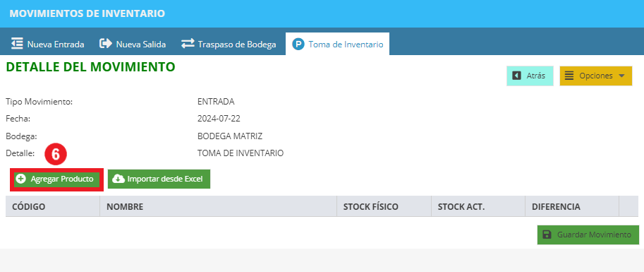This screenshot has width=644, height=272.
Task: Expand the Opciones dropdown arrow
Action: click(621, 76)
